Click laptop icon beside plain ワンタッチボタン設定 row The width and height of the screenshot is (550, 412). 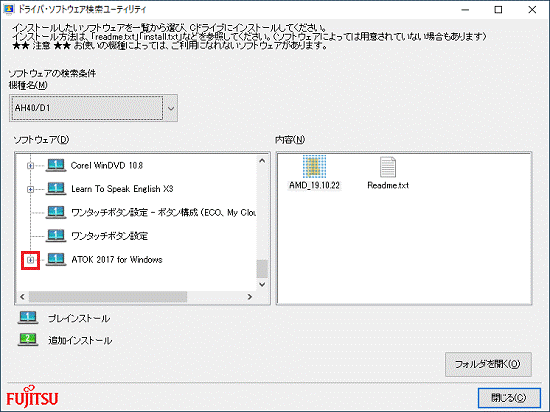click(x=56, y=236)
